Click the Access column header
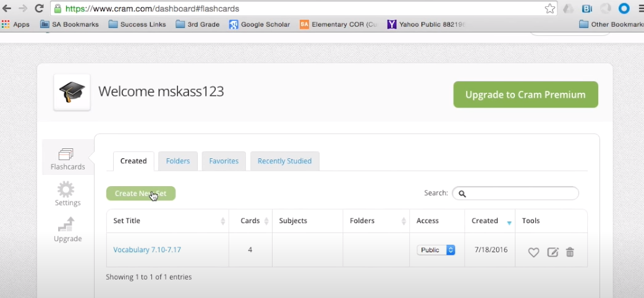 pyautogui.click(x=437, y=221)
